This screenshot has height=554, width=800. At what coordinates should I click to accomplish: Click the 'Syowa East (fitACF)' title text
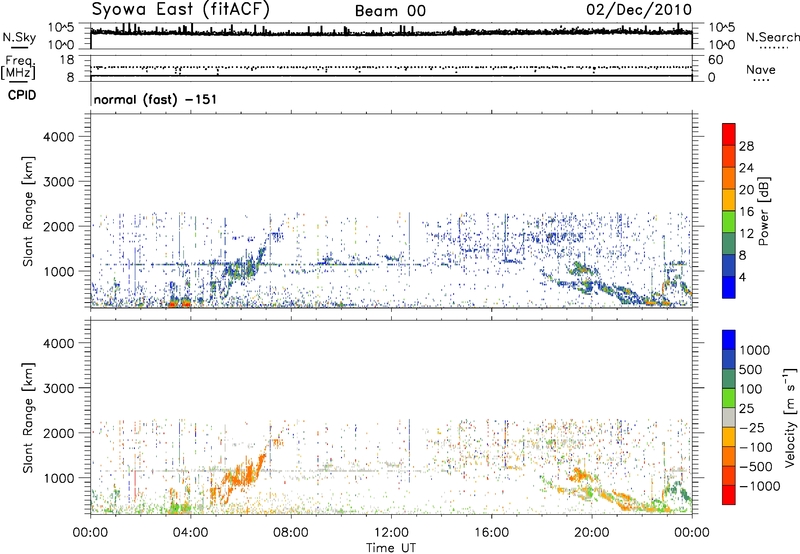(180, 10)
